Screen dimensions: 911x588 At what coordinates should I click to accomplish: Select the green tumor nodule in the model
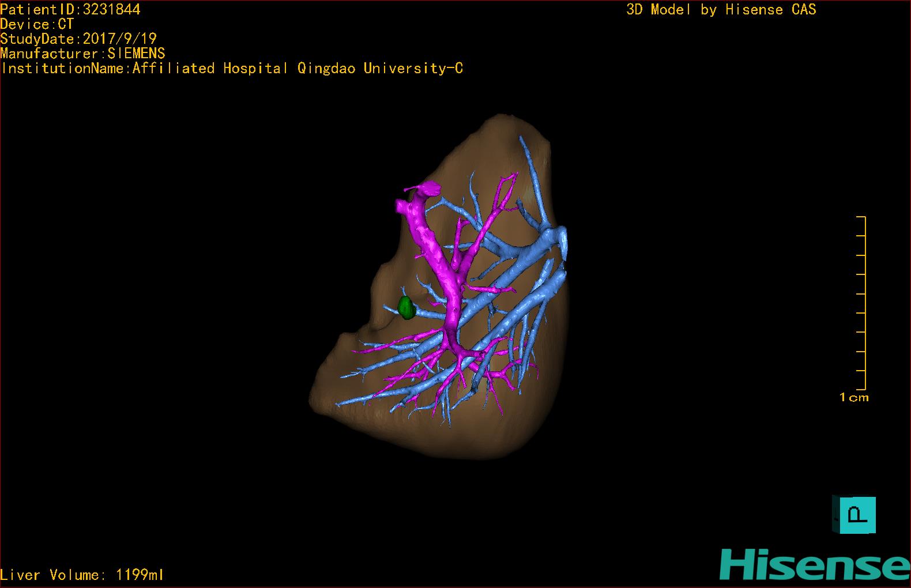406,308
